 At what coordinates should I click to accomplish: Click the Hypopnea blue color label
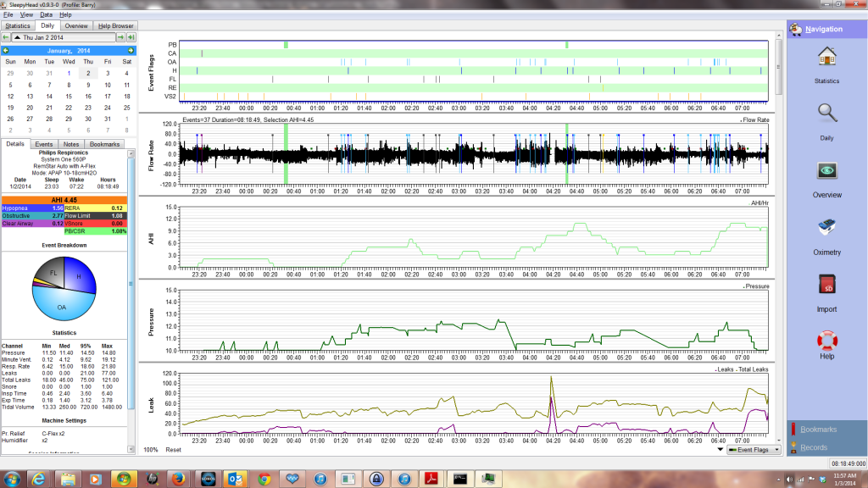click(32, 208)
